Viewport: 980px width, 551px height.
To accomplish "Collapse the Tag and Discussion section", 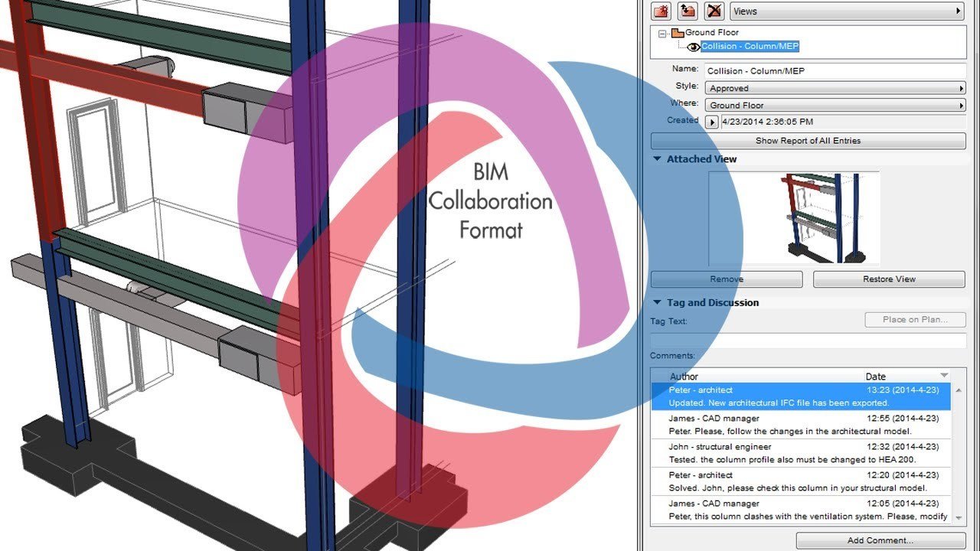I will click(x=657, y=302).
